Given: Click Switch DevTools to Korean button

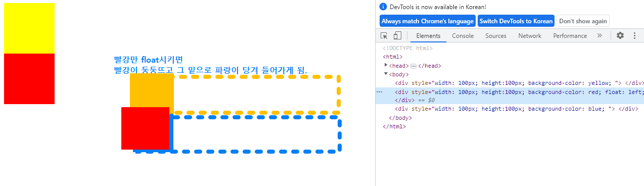Looking at the screenshot, I should 516,21.
